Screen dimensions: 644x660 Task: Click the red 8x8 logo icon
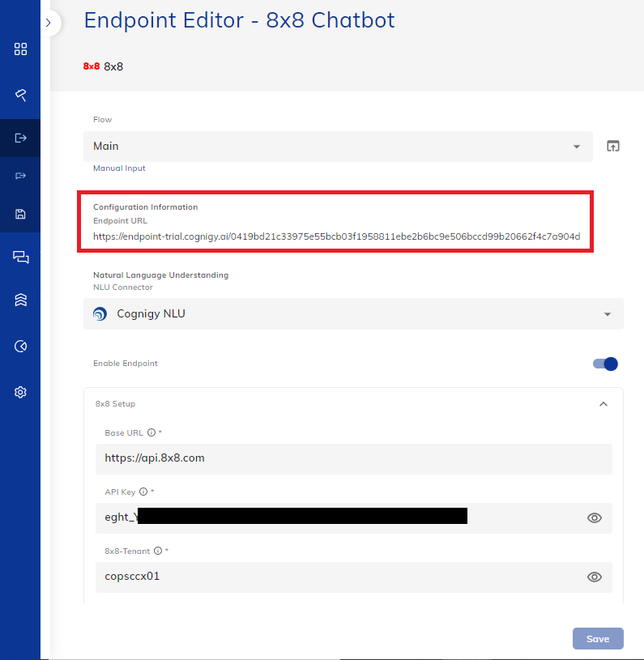point(92,66)
